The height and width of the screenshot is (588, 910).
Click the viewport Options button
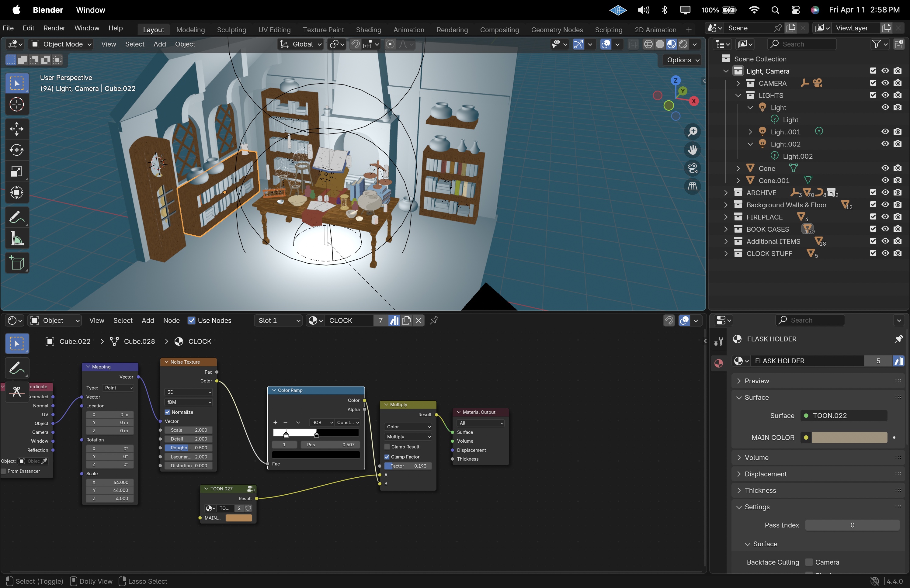coord(683,60)
